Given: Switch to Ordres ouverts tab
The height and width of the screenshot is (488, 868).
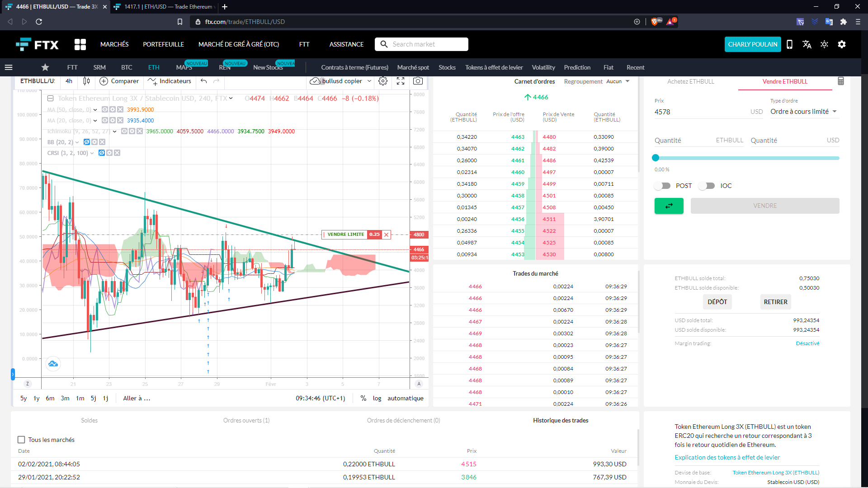Looking at the screenshot, I should (x=246, y=420).
